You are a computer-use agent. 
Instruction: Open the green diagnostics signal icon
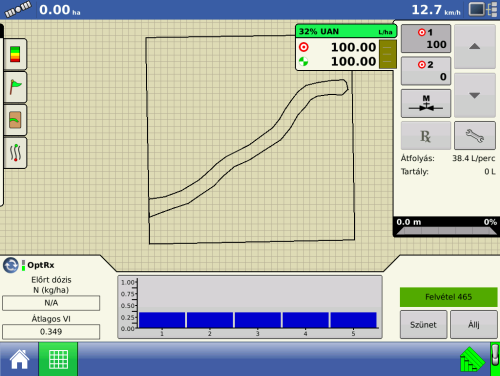472,360
